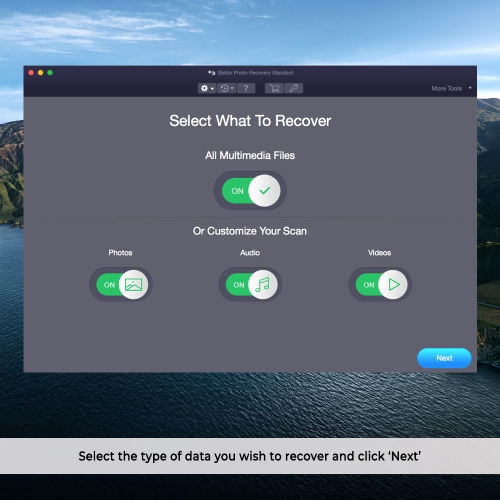Open the resume recovery history icon
This screenshot has width=500, height=500.
[227, 88]
